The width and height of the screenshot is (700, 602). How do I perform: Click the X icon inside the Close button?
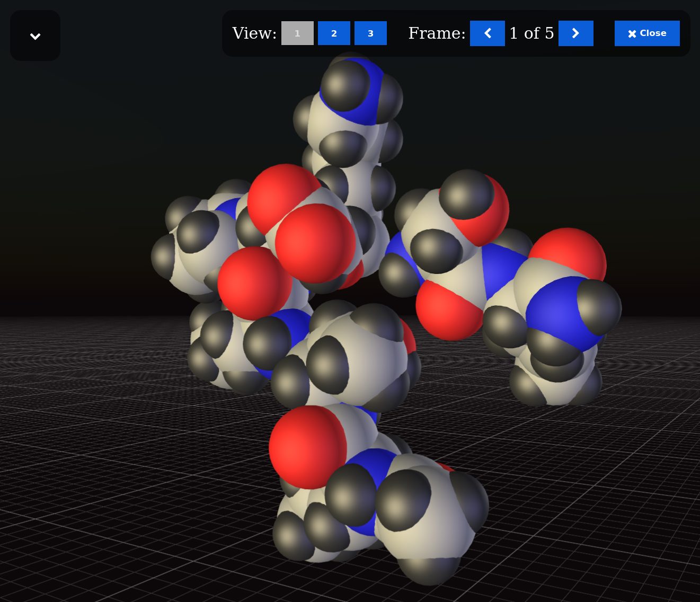[x=632, y=33]
